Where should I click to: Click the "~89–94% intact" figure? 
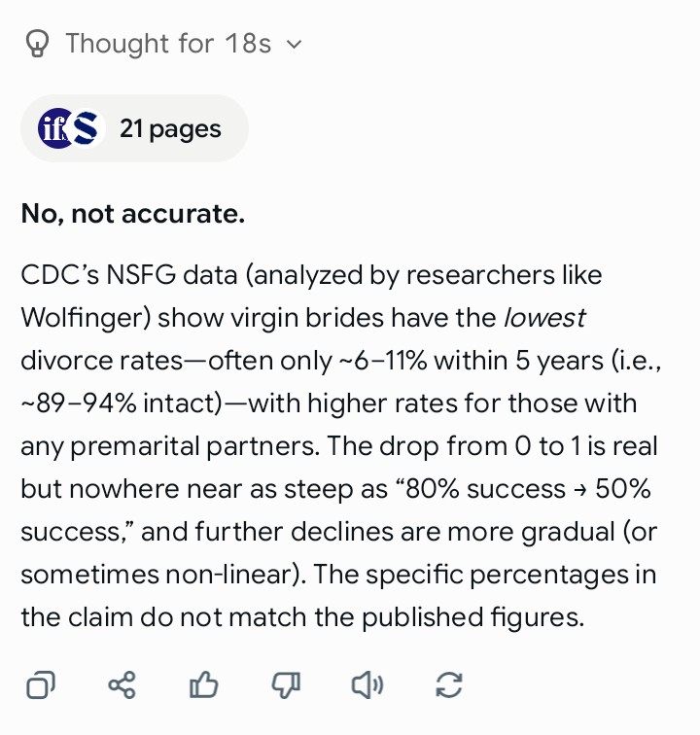coord(122,403)
